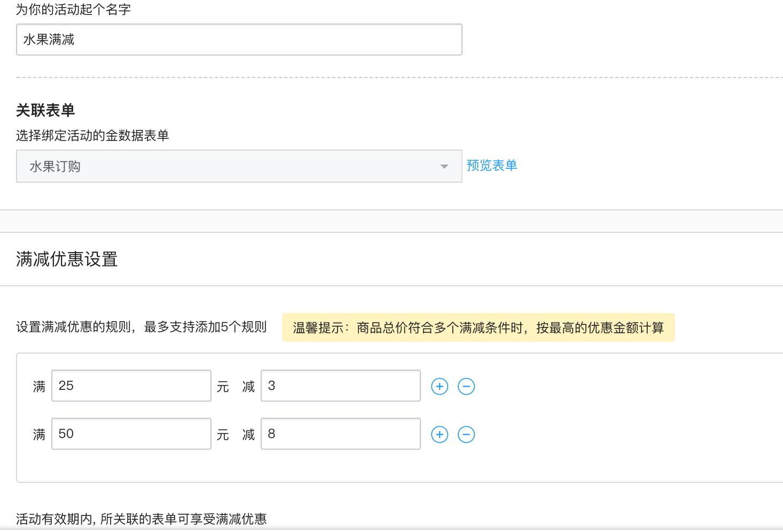This screenshot has width=783, height=532.
Task: Select the text 为你的活动起个名字
Action: (x=73, y=10)
